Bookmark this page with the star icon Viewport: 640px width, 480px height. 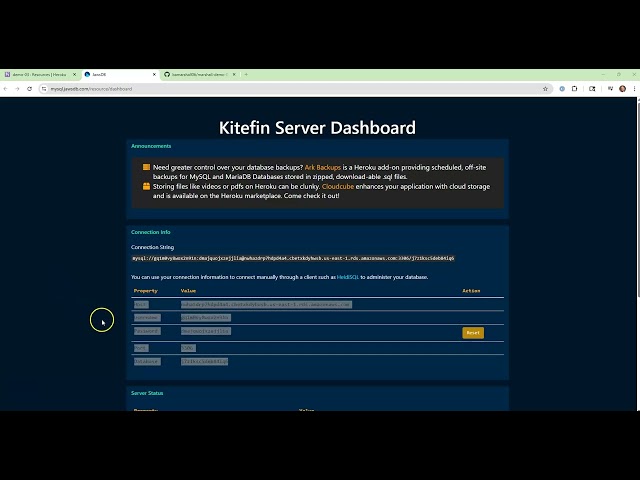[545, 88]
